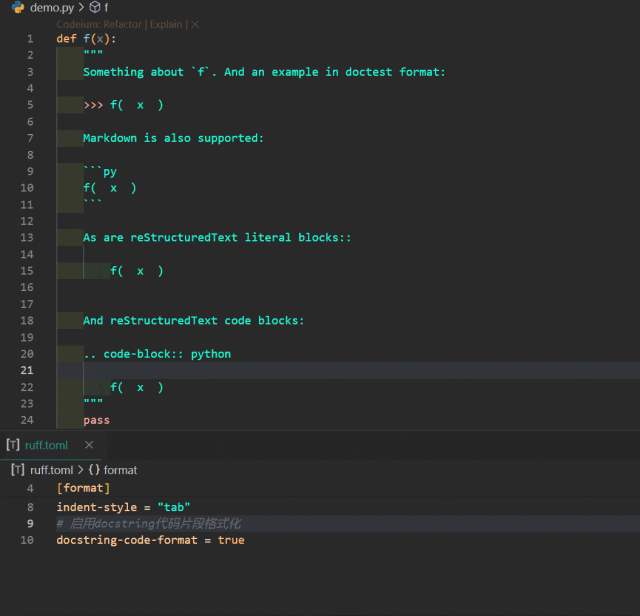Click the '.. code-block:: python' line

[157, 354]
